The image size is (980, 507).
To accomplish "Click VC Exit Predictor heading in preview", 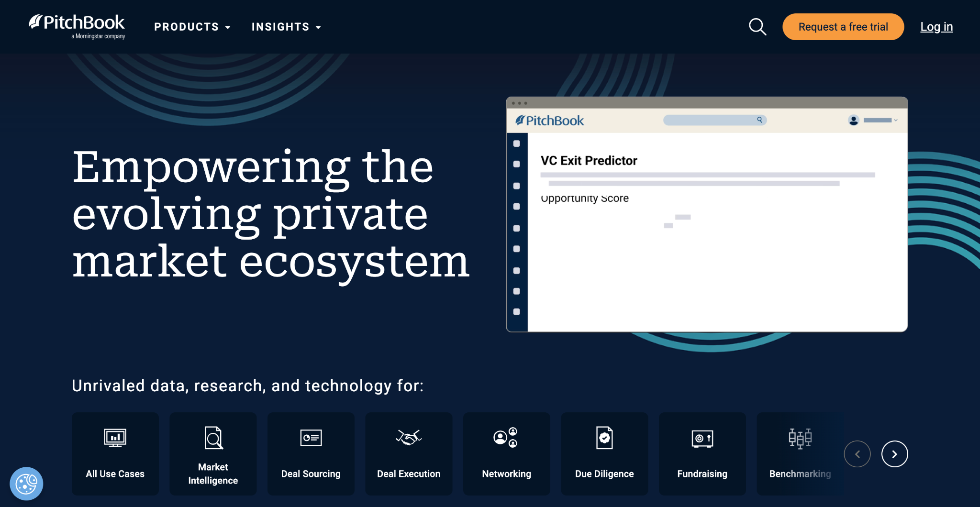I will (589, 161).
